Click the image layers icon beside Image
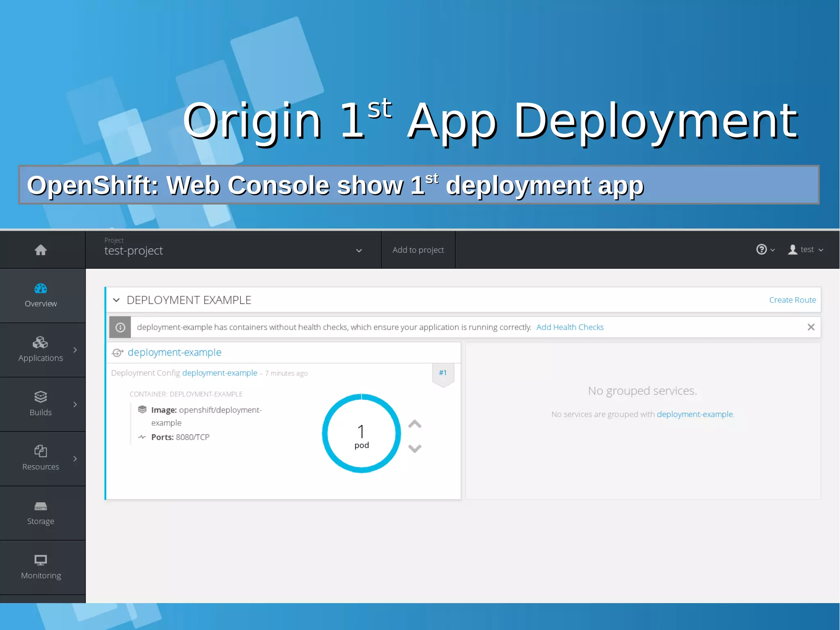 [142, 410]
